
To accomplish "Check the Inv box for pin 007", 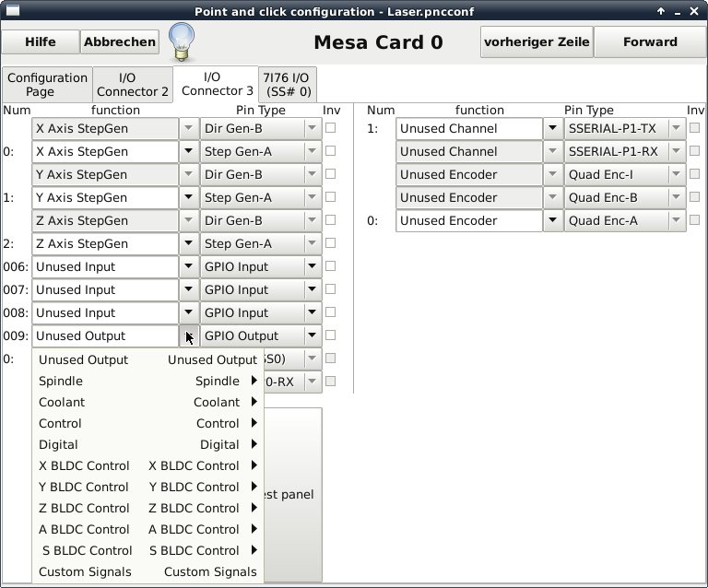I will [331, 288].
